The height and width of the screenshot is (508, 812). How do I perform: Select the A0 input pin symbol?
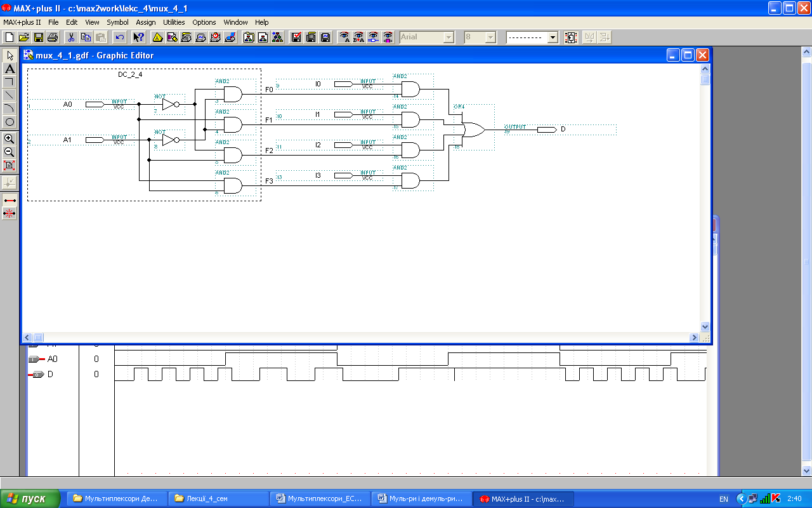(x=95, y=104)
